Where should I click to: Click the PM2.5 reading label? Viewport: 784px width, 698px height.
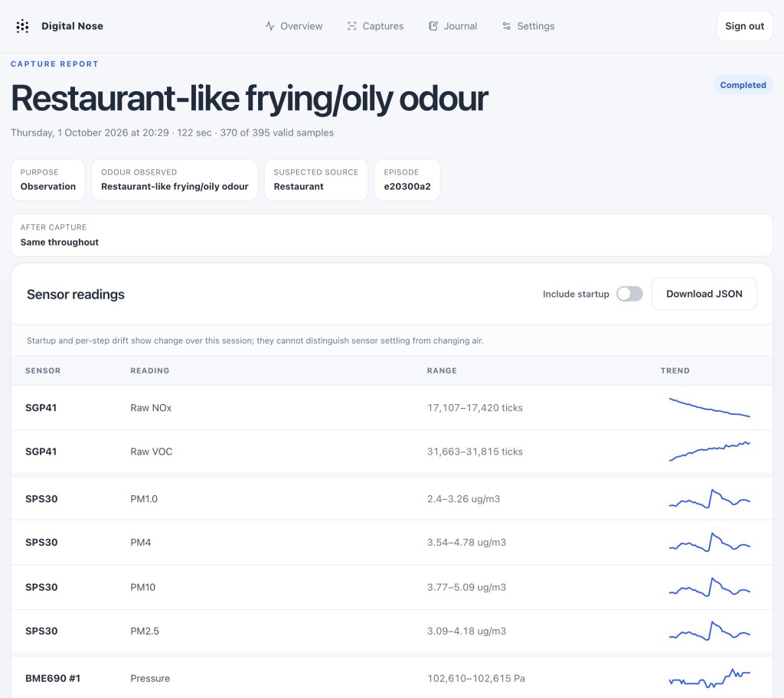pyautogui.click(x=145, y=631)
